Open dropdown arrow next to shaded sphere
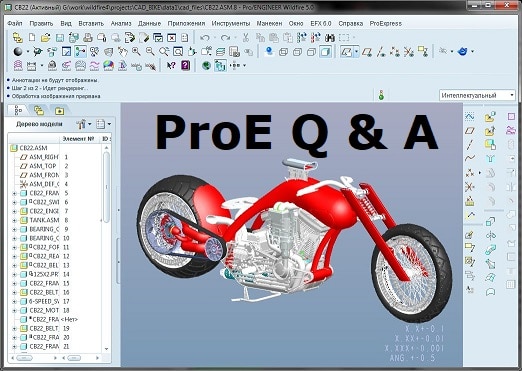The width and height of the screenshot is (522, 371). coord(28,52)
